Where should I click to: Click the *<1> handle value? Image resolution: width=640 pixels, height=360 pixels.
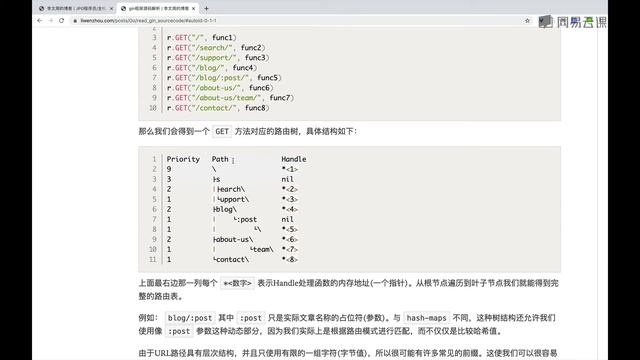(x=289, y=169)
